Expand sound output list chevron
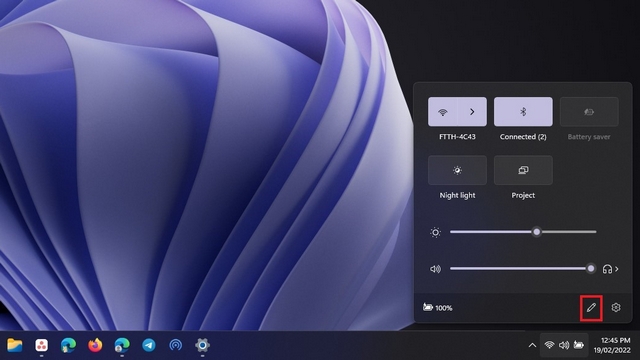The height and width of the screenshot is (360, 640). 617,269
